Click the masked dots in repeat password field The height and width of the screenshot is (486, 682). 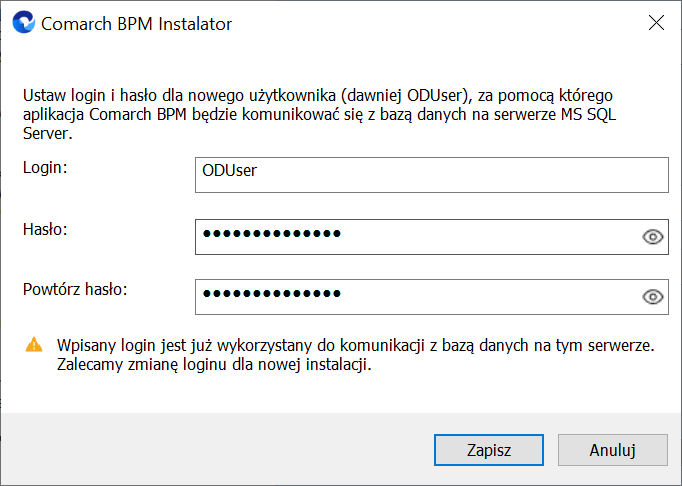click(272, 294)
